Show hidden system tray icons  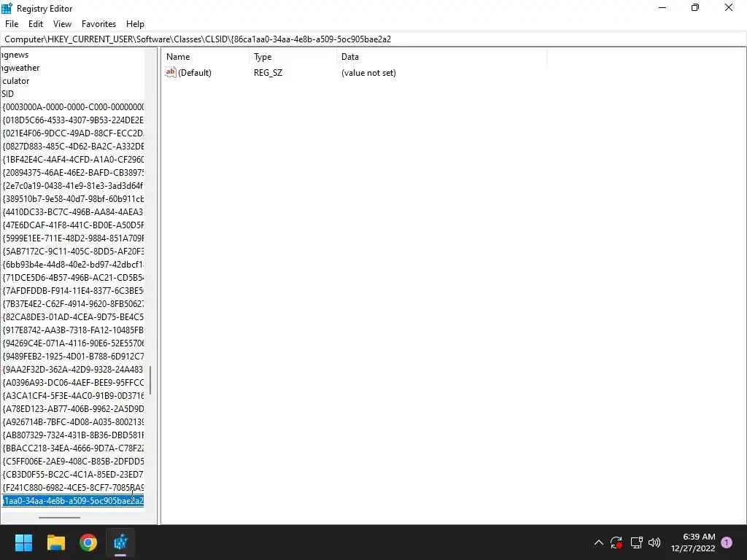[x=599, y=542]
